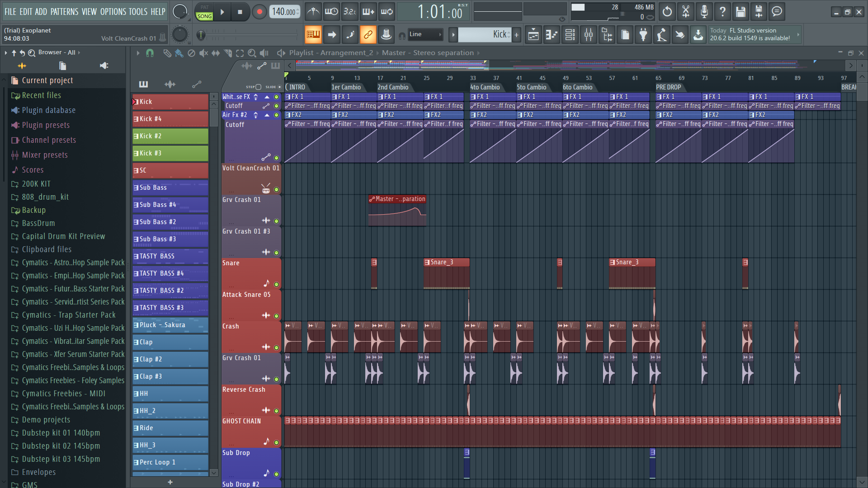Click the undo history circular arrow icon
The width and height of the screenshot is (868, 488).
coord(667,12)
